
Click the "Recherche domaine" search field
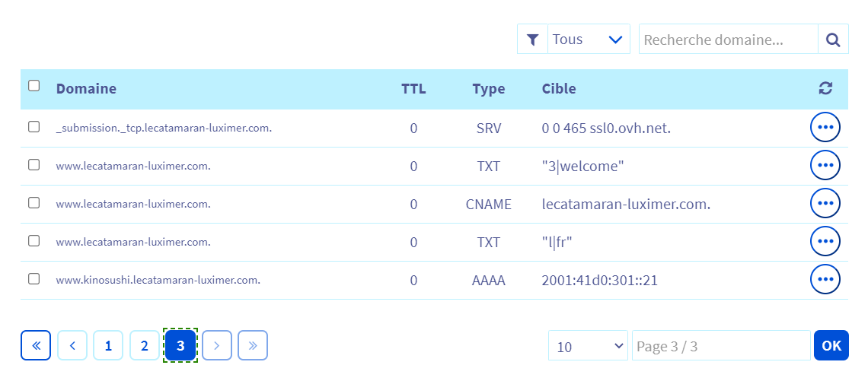coord(728,40)
